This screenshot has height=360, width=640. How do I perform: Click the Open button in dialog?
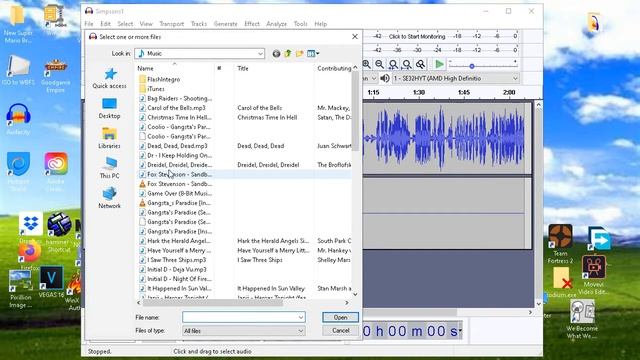pyautogui.click(x=340, y=317)
